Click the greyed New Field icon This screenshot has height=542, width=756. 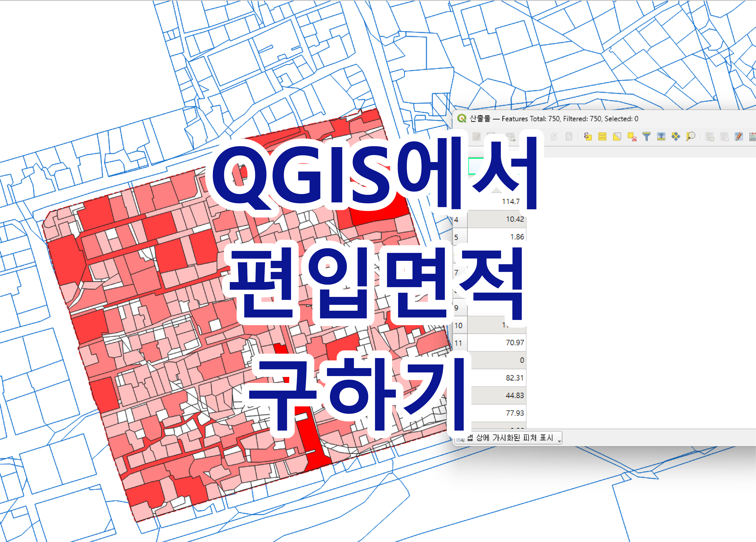[x=710, y=137]
